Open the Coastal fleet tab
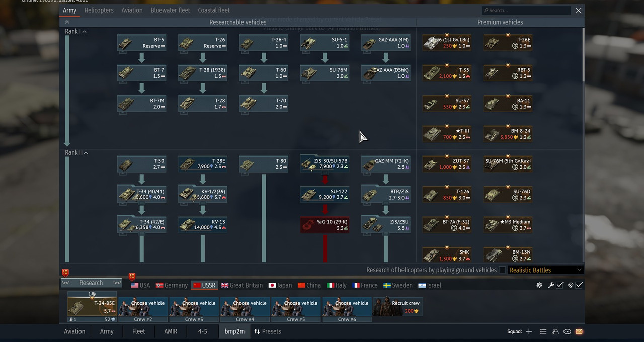 tap(214, 10)
